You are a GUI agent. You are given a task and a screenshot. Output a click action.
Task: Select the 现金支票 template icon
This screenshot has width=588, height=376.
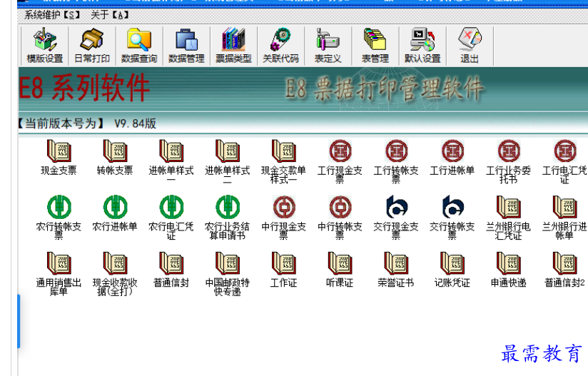coord(59,158)
